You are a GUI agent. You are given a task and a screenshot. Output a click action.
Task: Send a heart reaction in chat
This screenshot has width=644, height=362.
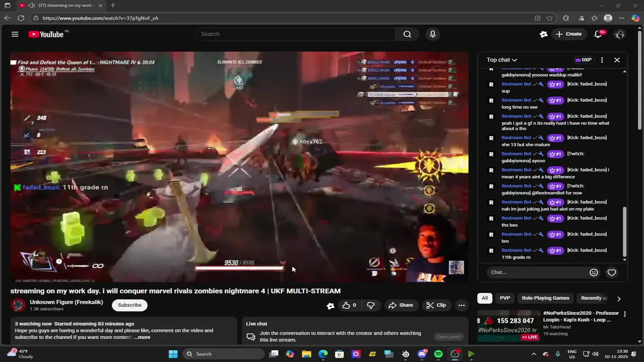(612, 273)
